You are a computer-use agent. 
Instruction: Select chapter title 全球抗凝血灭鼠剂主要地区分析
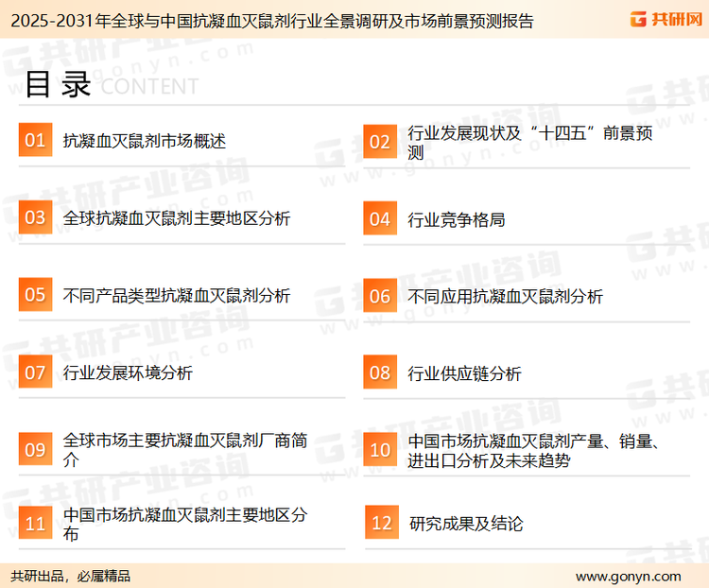pyautogui.click(x=177, y=218)
